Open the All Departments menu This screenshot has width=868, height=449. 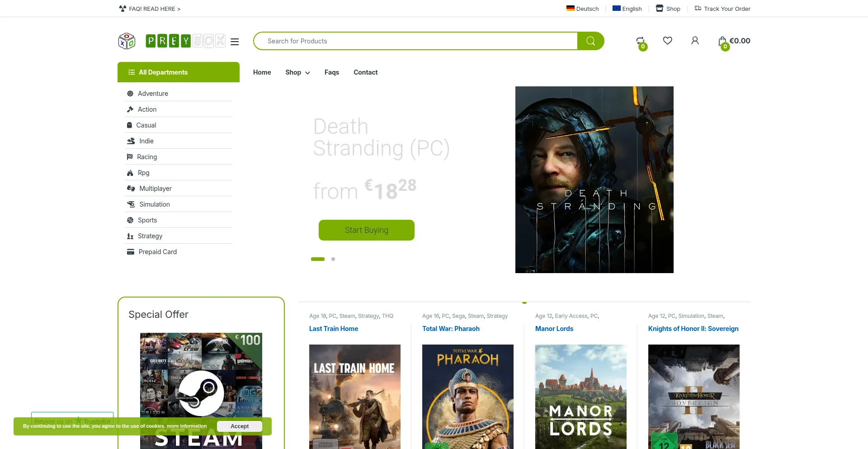(x=179, y=72)
